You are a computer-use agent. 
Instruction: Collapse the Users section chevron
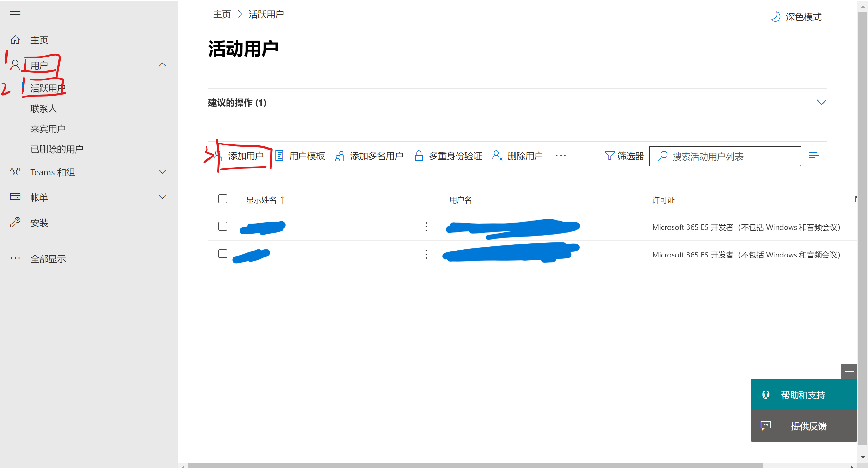(162, 65)
